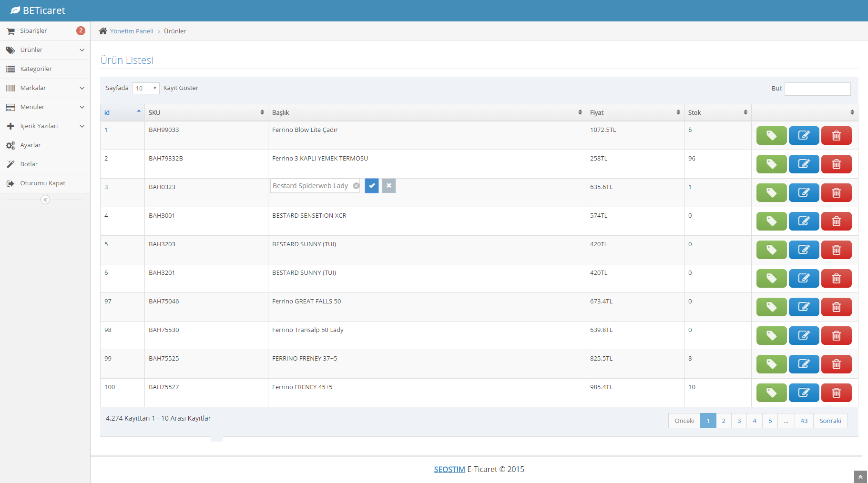Screen dimensions: 868x483
Task: Clear the Bestard Spiderweb Lady input text
Action: 356,186
